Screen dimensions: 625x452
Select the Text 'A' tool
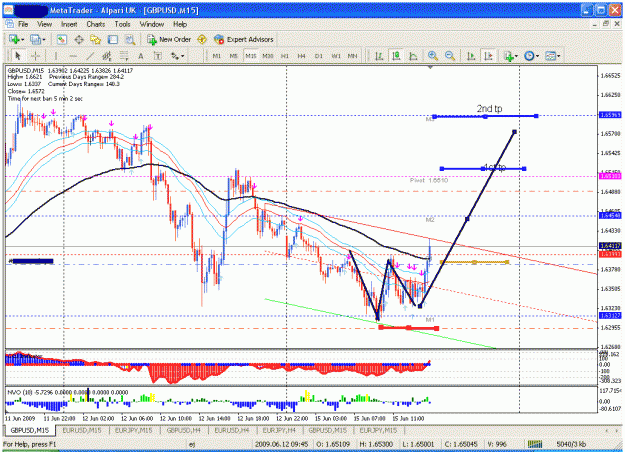point(141,56)
